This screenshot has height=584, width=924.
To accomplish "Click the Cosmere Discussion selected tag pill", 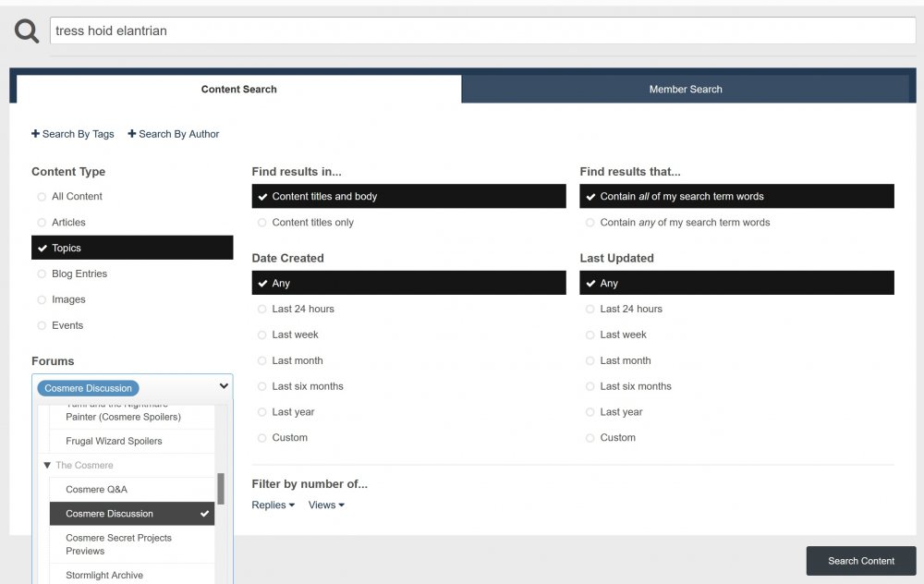I will click(x=89, y=388).
